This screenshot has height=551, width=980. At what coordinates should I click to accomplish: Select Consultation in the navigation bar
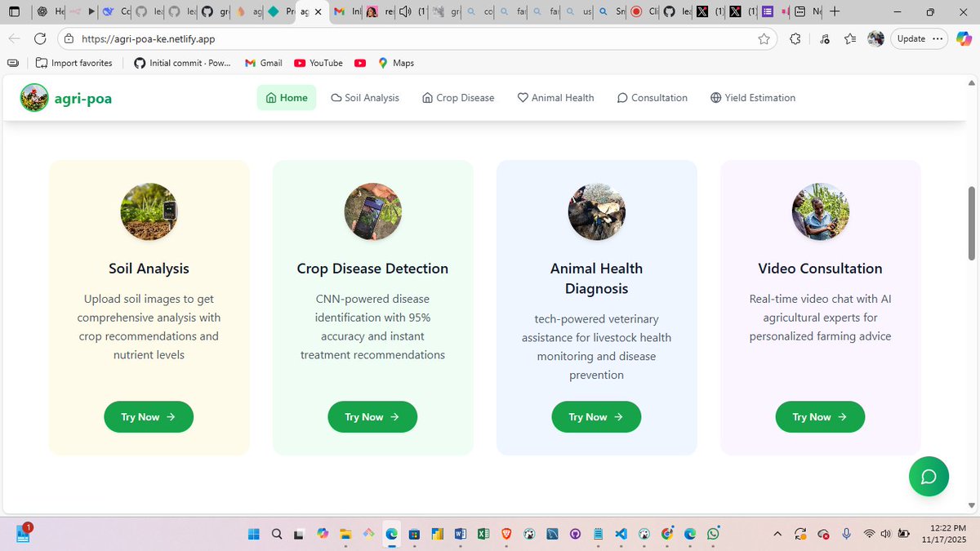click(652, 97)
